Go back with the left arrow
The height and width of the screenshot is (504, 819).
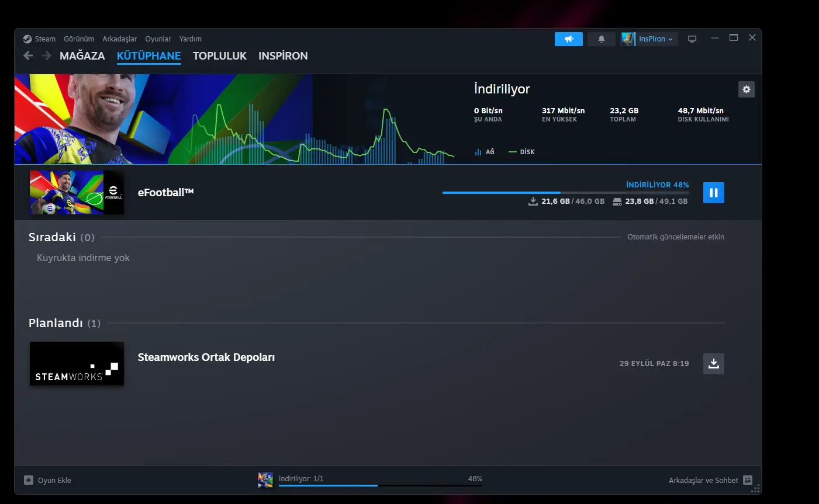[27, 55]
